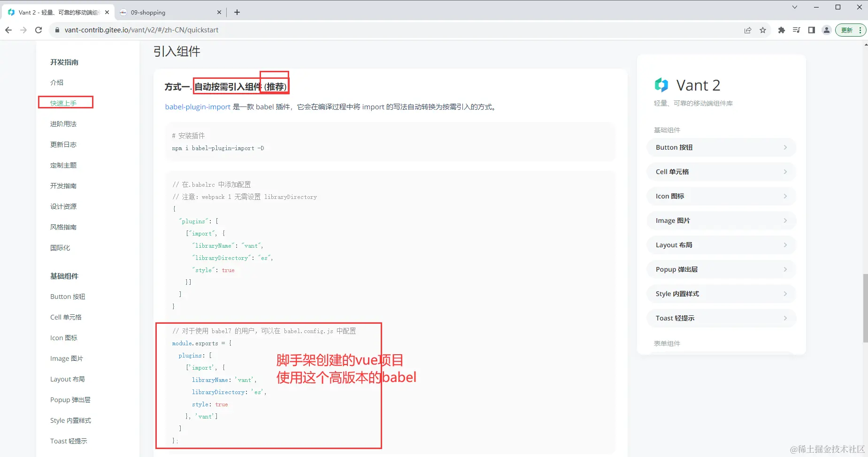Click the share page icon in address bar
This screenshot has width=868, height=457.
point(748,30)
